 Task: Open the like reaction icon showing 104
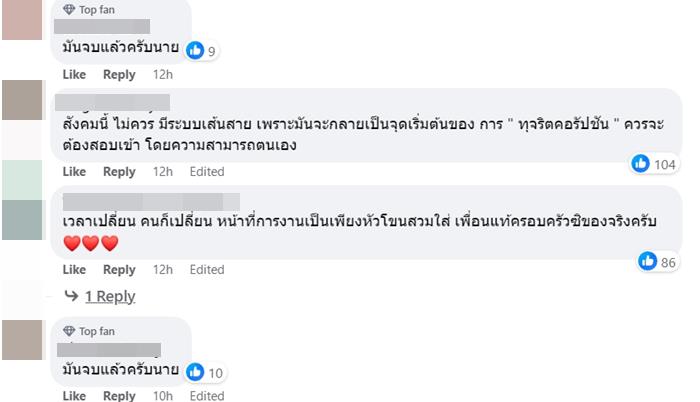pyautogui.click(x=641, y=164)
